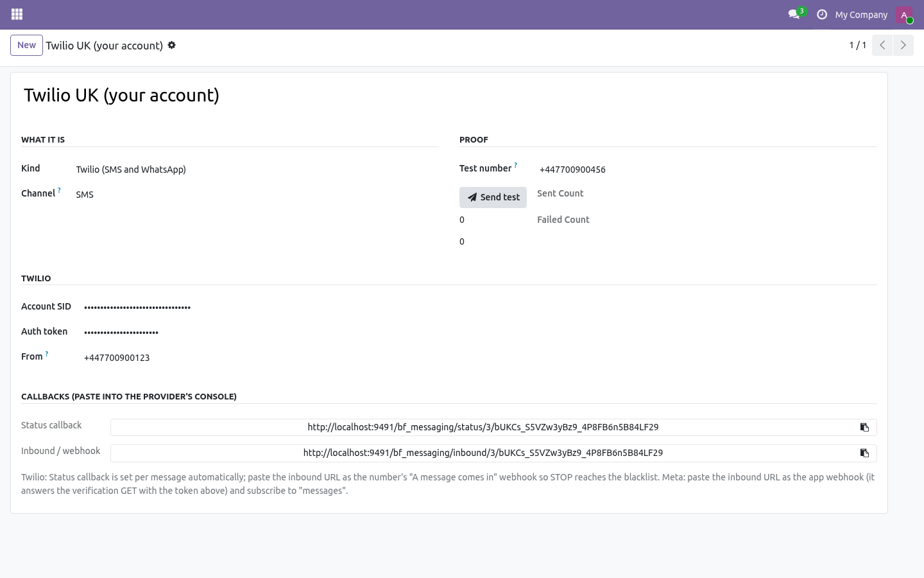Click the Twilio UK breadcrumb title
924x578 pixels.
pos(104,46)
